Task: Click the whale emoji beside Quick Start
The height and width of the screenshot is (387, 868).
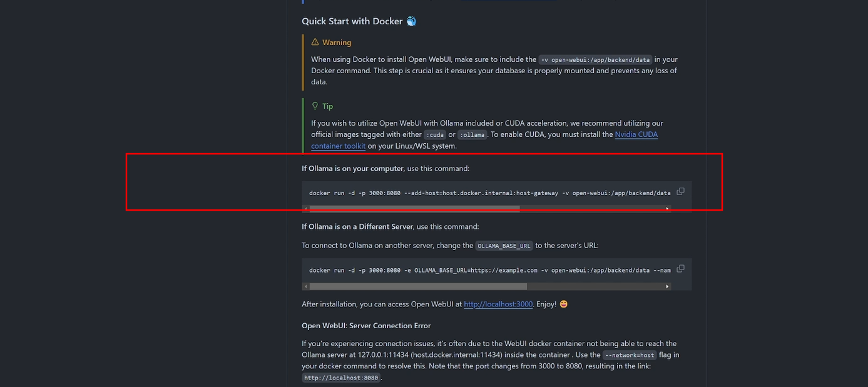Action: (x=411, y=21)
